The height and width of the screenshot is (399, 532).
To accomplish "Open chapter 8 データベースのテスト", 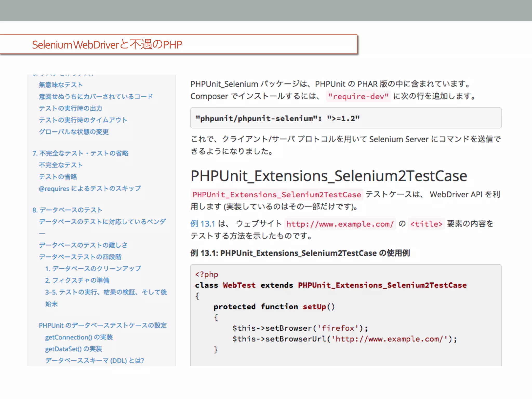I will (67, 210).
